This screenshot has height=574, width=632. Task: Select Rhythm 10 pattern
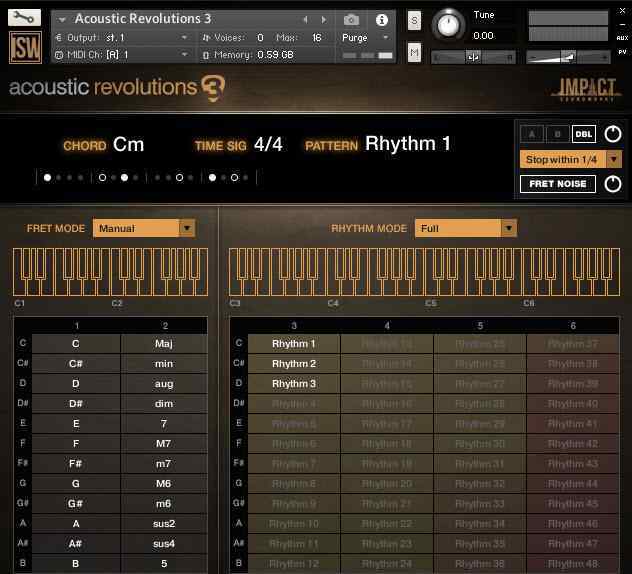(x=294, y=524)
